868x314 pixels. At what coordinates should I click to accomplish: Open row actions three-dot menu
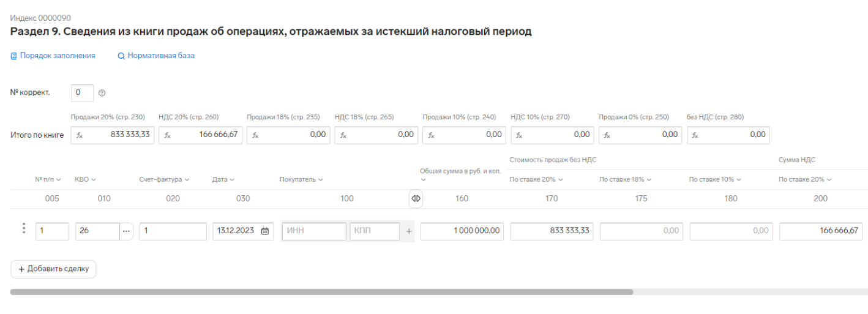[24, 228]
